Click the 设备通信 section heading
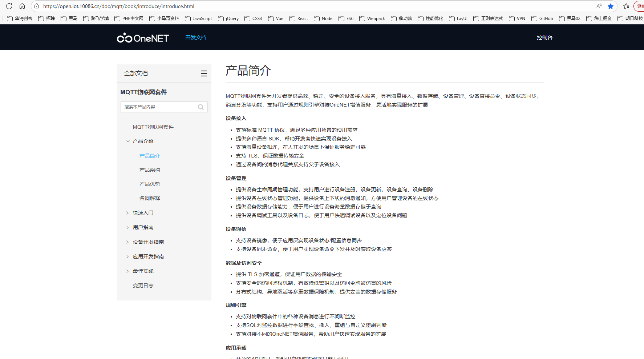 [x=236, y=229]
